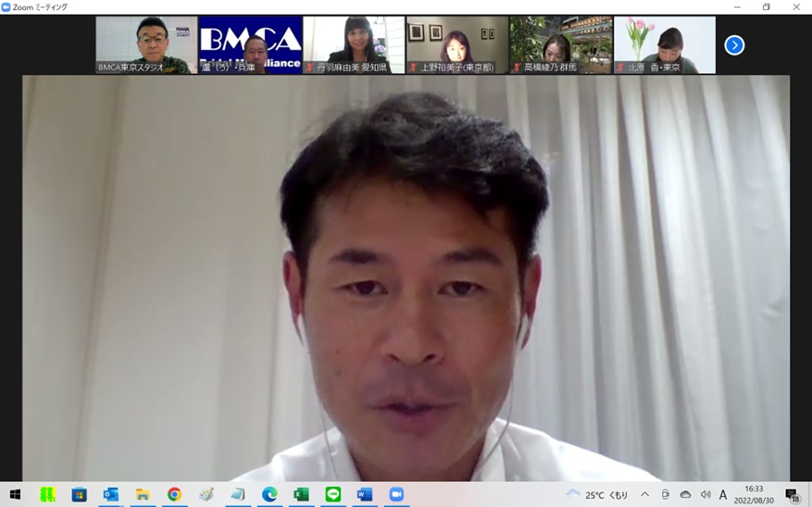
Task: Open the Windows Start menu
Action: click(x=15, y=495)
